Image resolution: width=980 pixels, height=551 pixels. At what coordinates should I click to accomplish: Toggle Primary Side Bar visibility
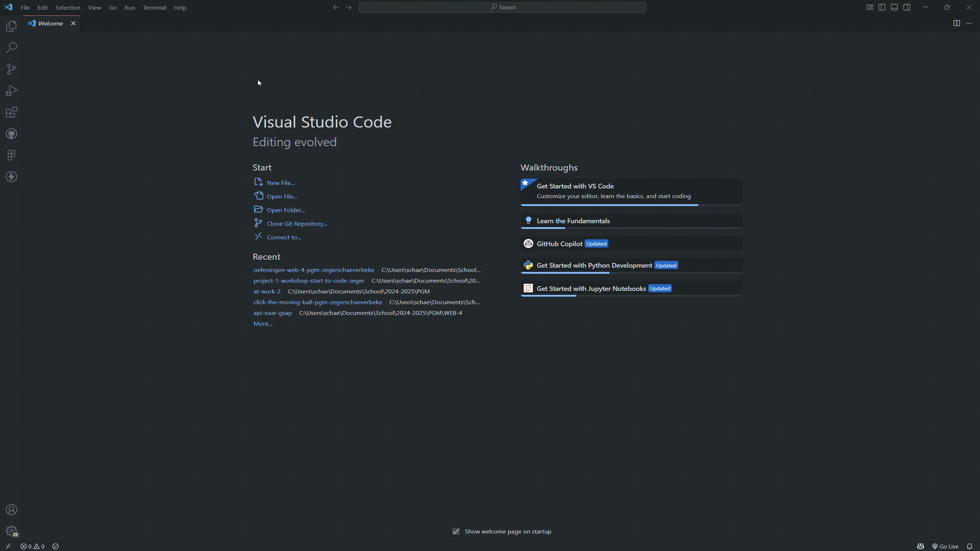882,7
